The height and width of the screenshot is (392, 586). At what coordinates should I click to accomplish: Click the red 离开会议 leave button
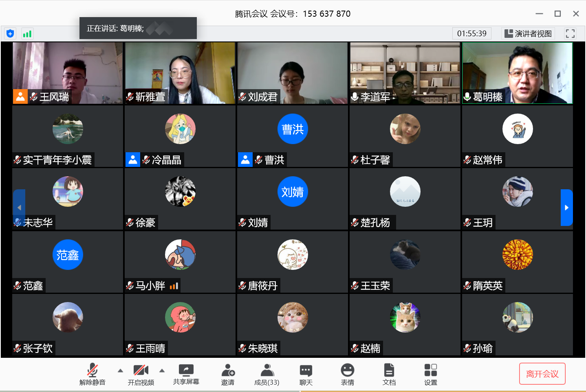click(x=542, y=374)
